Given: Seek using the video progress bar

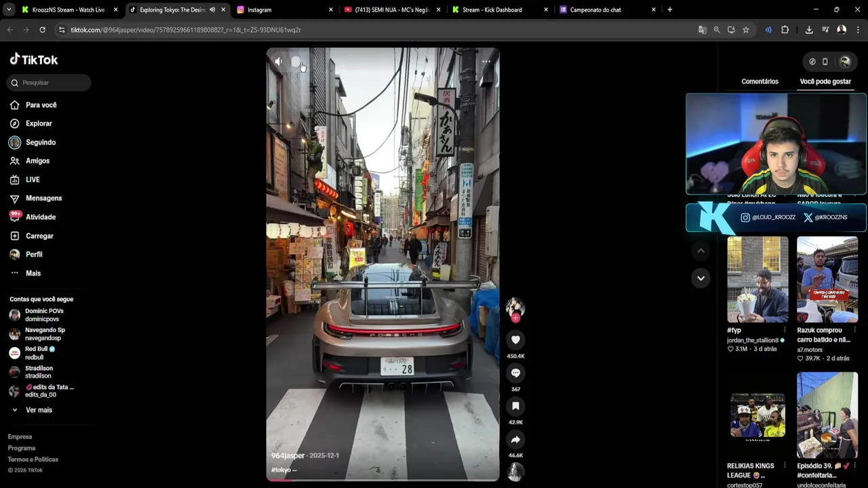Looking at the screenshot, I should 382,480.
